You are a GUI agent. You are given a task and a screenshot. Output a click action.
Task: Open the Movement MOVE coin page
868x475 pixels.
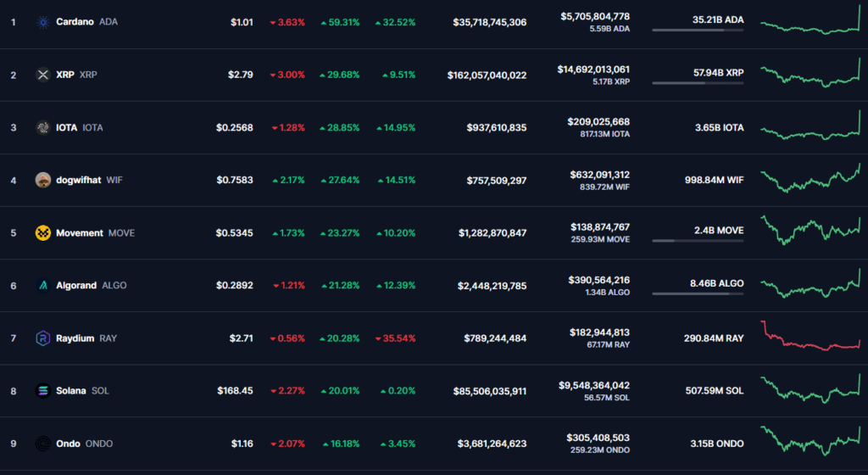pyautogui.click(x=95, y=233)
